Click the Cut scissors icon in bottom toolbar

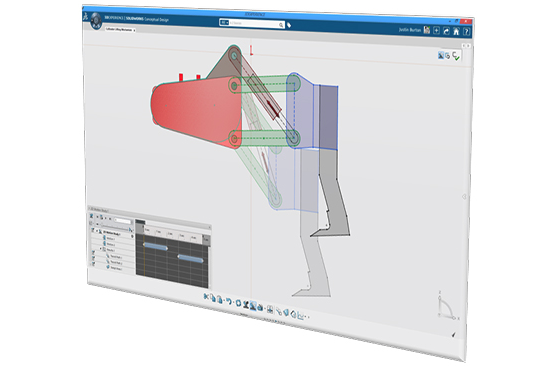tap(206, 296)
